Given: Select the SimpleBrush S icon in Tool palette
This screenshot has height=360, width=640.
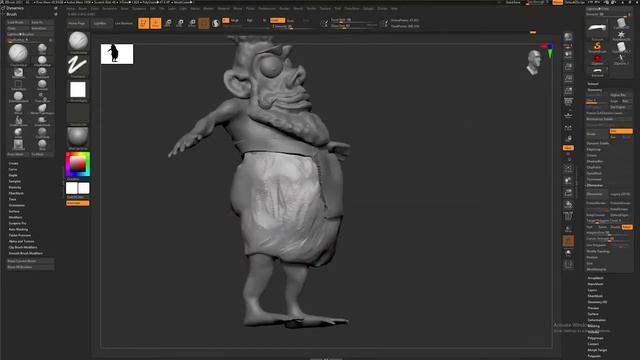Looking at the screenshot, I should 597,46.
